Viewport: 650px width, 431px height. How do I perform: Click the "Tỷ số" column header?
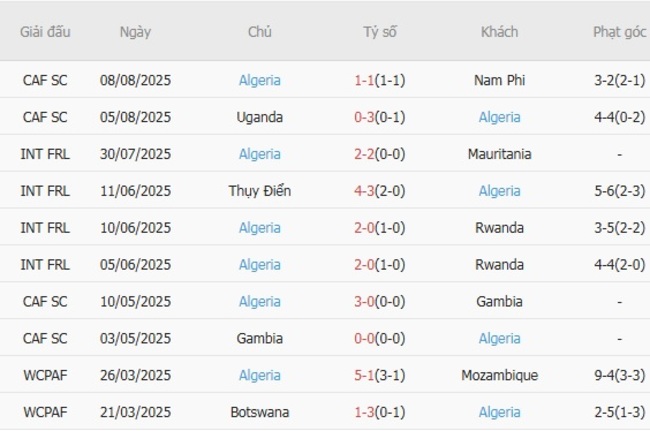coord(380,31)
